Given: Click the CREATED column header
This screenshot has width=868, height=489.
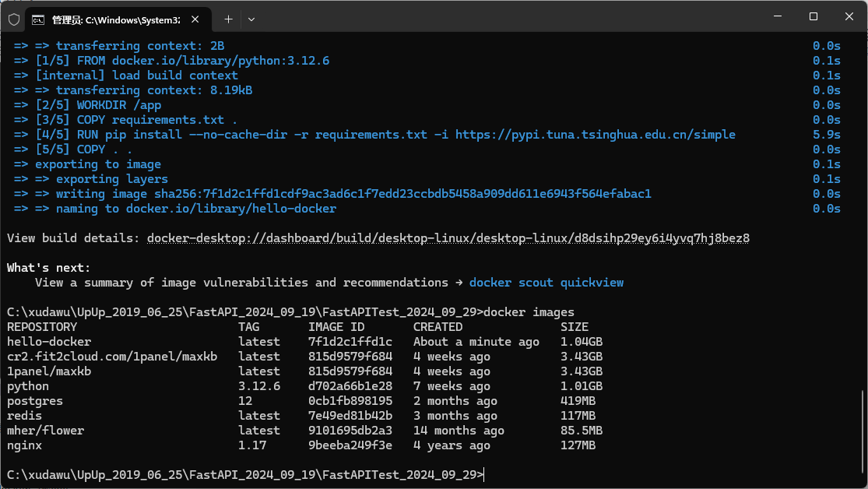Looking at the screenshot, I should click(x=438, y=327).
